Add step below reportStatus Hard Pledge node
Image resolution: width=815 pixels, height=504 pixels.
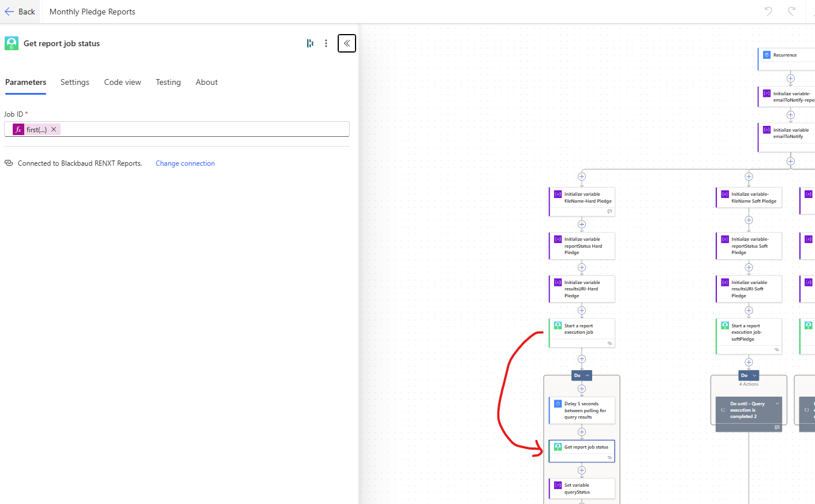(582, 267)
